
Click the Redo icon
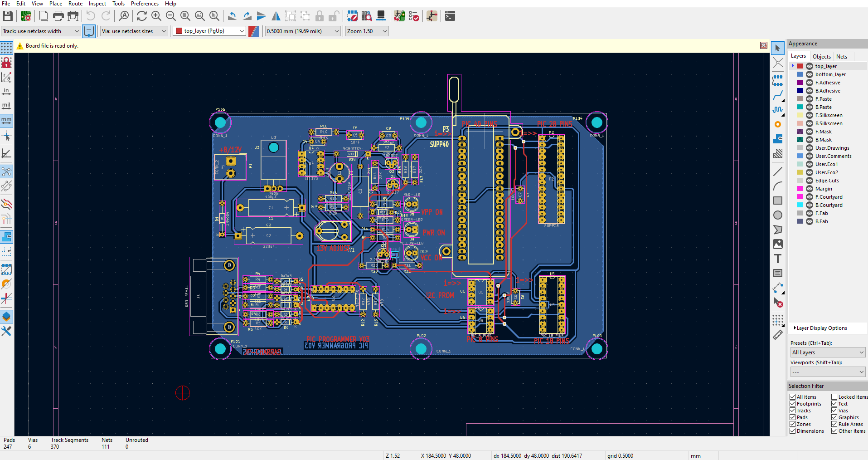[106, 16]
